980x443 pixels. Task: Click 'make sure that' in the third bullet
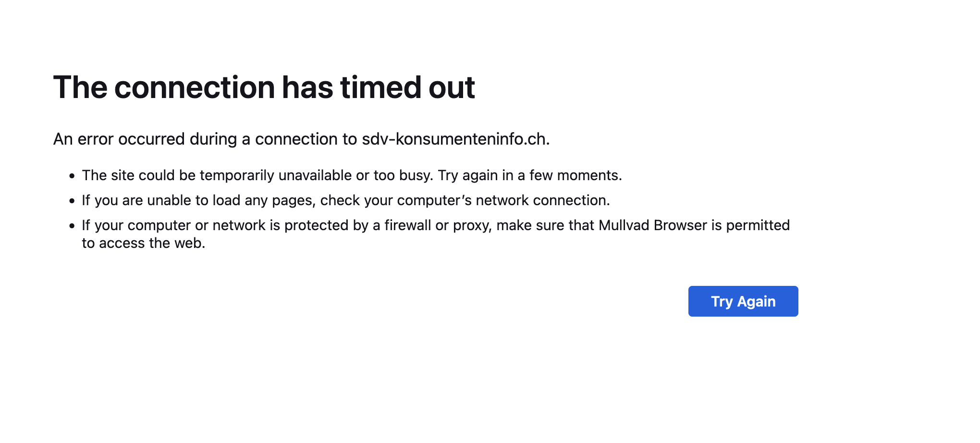pos(545,225)
